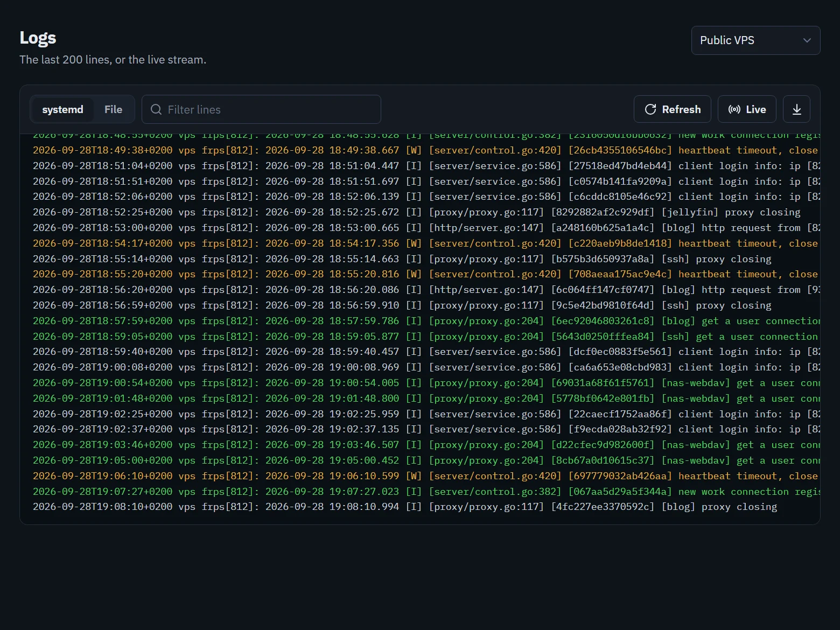Select the 18:49:38 heartbeat timeout warning line
The width and height of the screenshot is (840, 630).
425,150
